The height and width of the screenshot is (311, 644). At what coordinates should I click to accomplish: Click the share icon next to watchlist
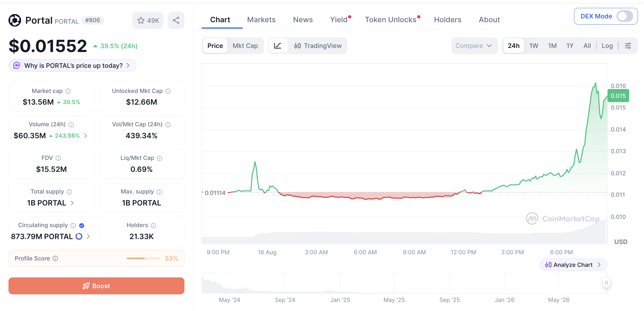click(176, 20)
